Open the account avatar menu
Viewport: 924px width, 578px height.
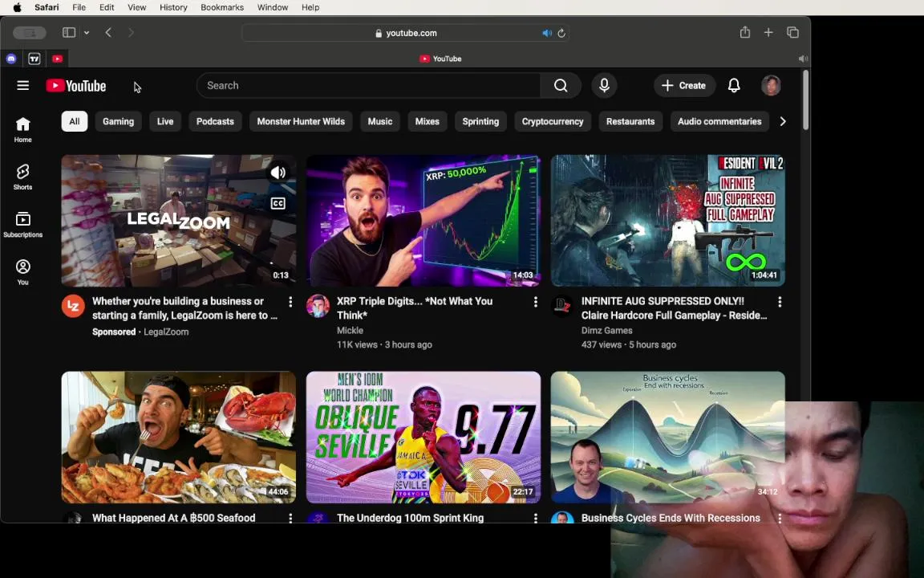point(771,86)
